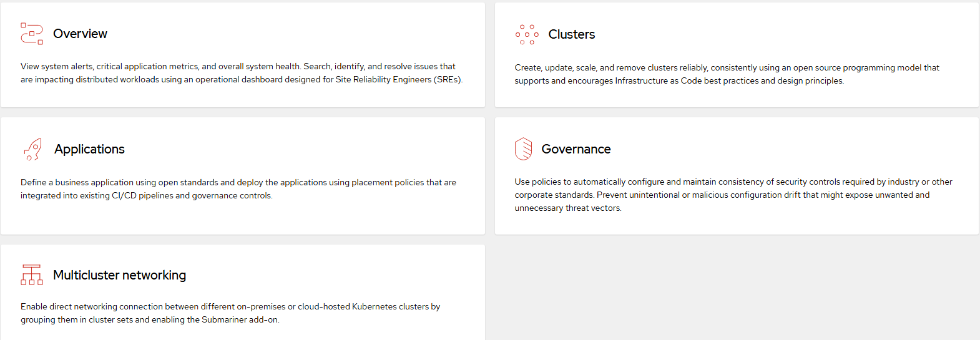The width and height of the screenshot is (980, 340).
Task: Click the Overview flow-diagram icon
Action: tap(32, 34)
